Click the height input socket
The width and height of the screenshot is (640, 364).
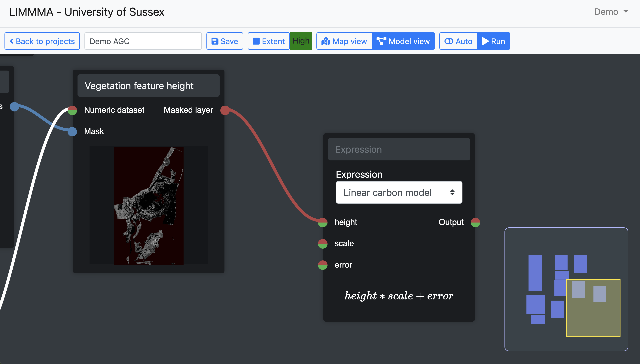pyautogui.click(x=322, y=222)
